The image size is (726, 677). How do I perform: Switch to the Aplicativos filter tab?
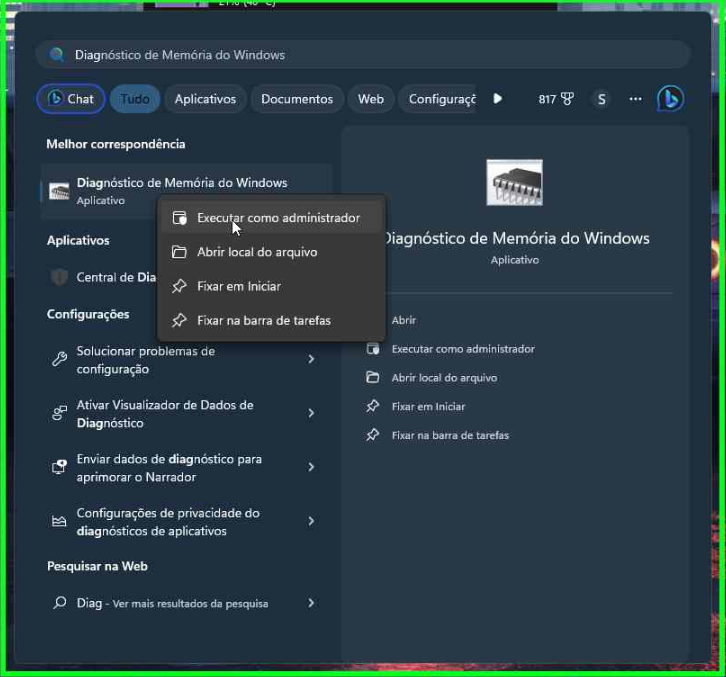point(205,99)
